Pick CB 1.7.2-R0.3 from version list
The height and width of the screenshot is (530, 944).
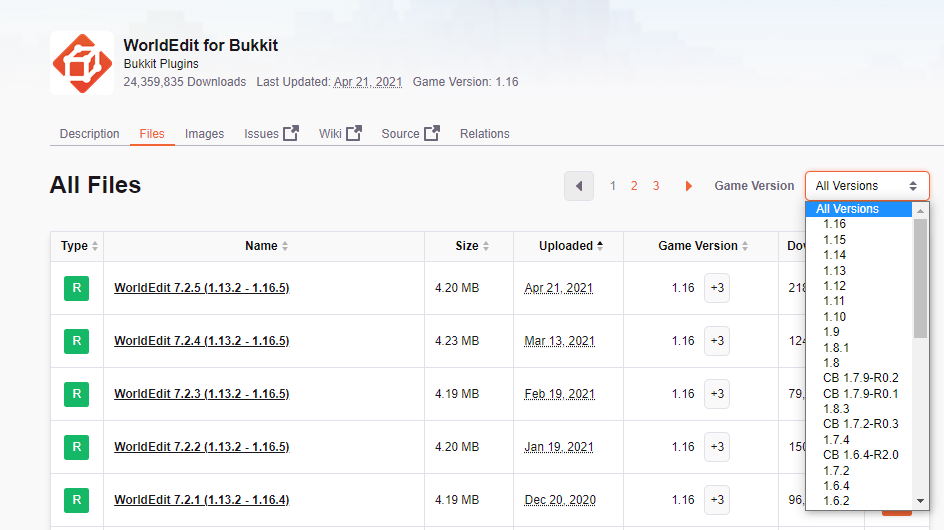pyautogui.click(x=859, y=424)
